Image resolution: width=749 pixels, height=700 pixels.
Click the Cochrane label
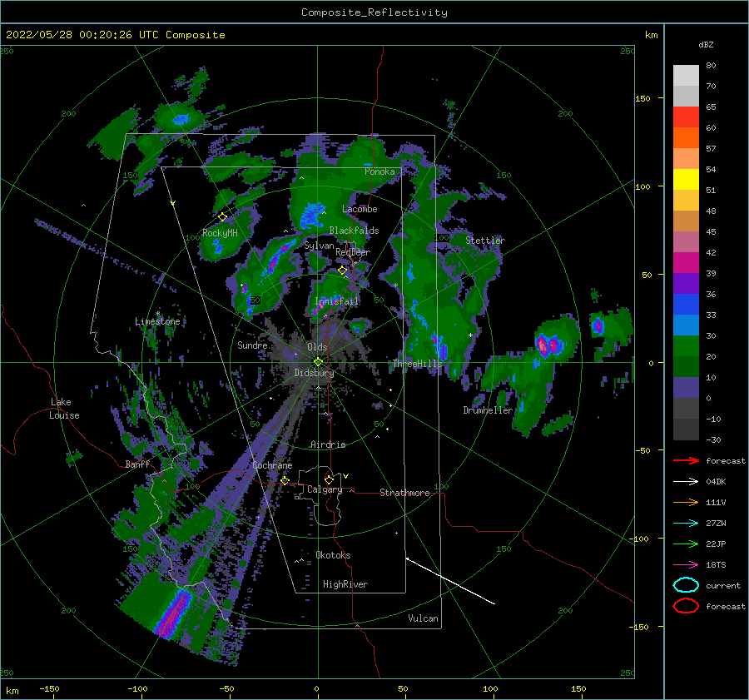coord(272,465)
